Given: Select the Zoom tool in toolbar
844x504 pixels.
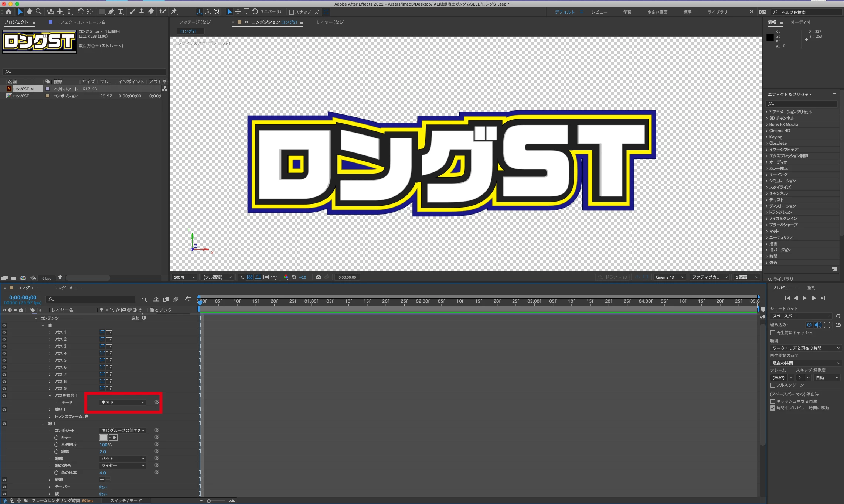Looking at the screenshot, I should 39,12.
